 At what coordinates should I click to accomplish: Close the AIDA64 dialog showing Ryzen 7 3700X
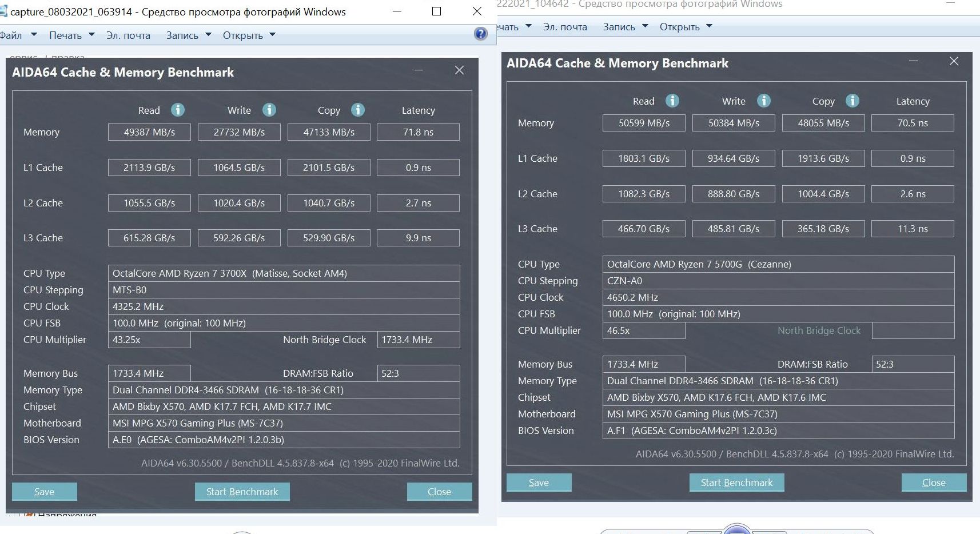click(x=459, y=70)
